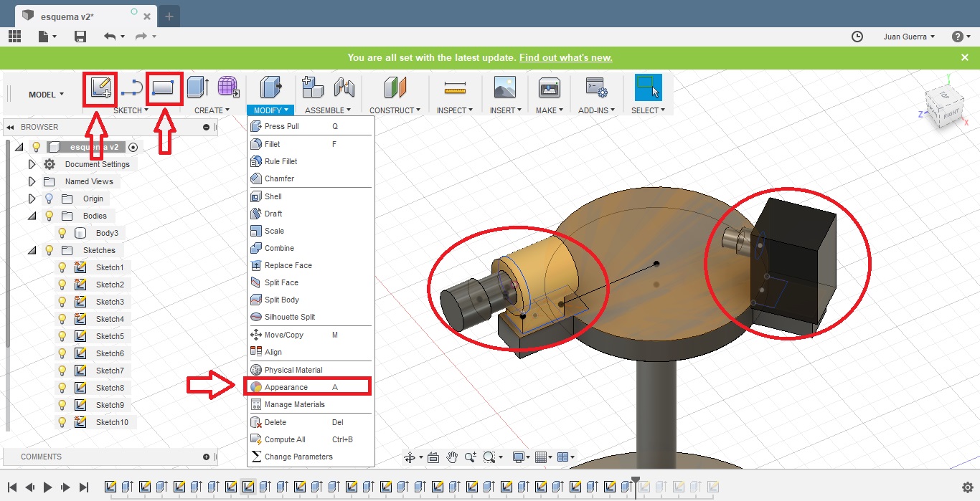Click first sketch feature in timeline
This screenshot has height=501, width=980.
pyautogui.click(x=110, y=487)
